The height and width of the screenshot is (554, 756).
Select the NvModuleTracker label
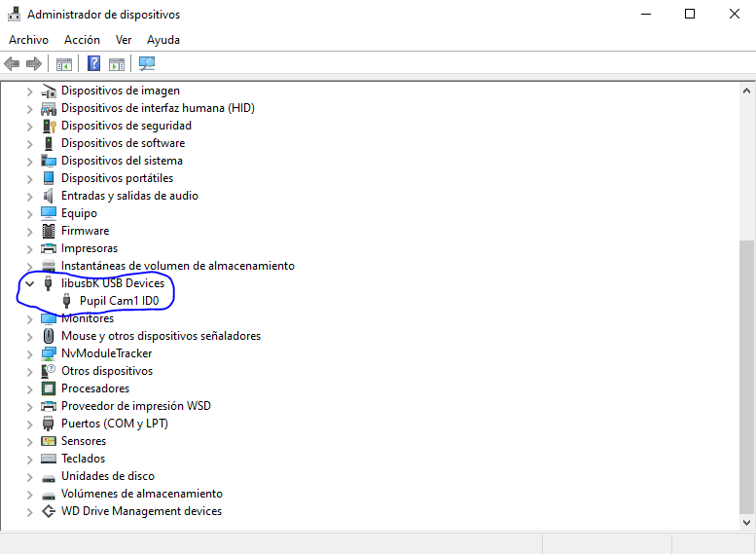[x=106, y=353]
